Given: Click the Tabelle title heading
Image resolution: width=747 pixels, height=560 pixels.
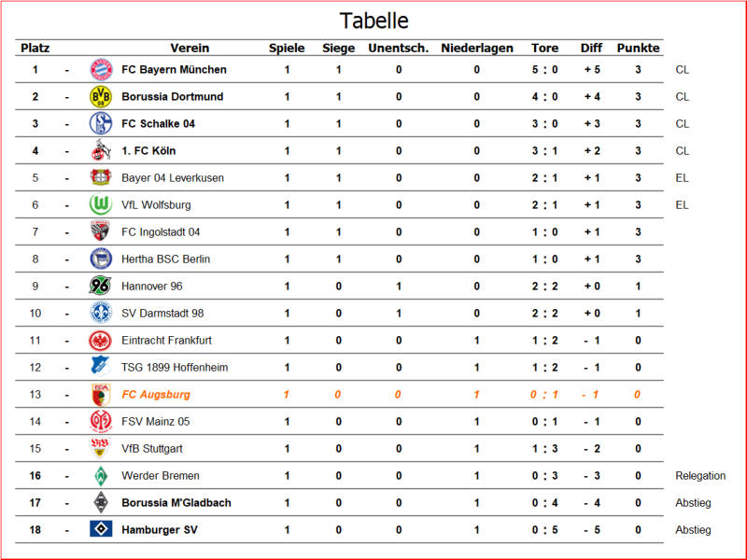Looking at the screenshot, I should [374, 21].
